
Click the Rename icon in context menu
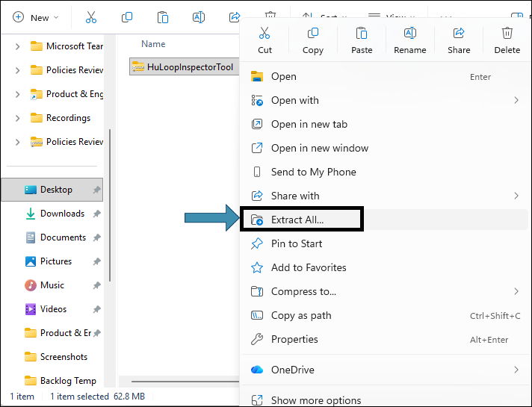pyautogui.click(x=410, y=34)
